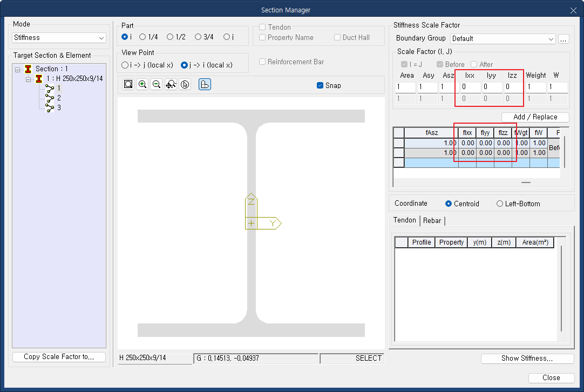The width and height of the screenshot is (584, 392).
Task: Click the zoom out magnifier icon
Action: click(x=157, y=85)
